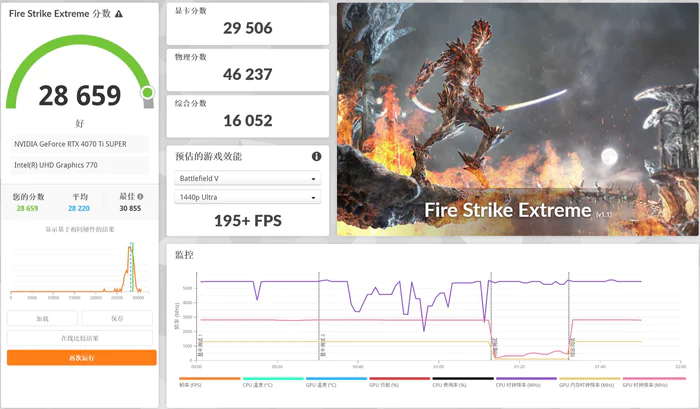The width and height of the screenshot is (700, 409).
Task: Click the 显卡测试 2 marker in monitoring chart
Action: pyautogui.click(x=323, y=345)
